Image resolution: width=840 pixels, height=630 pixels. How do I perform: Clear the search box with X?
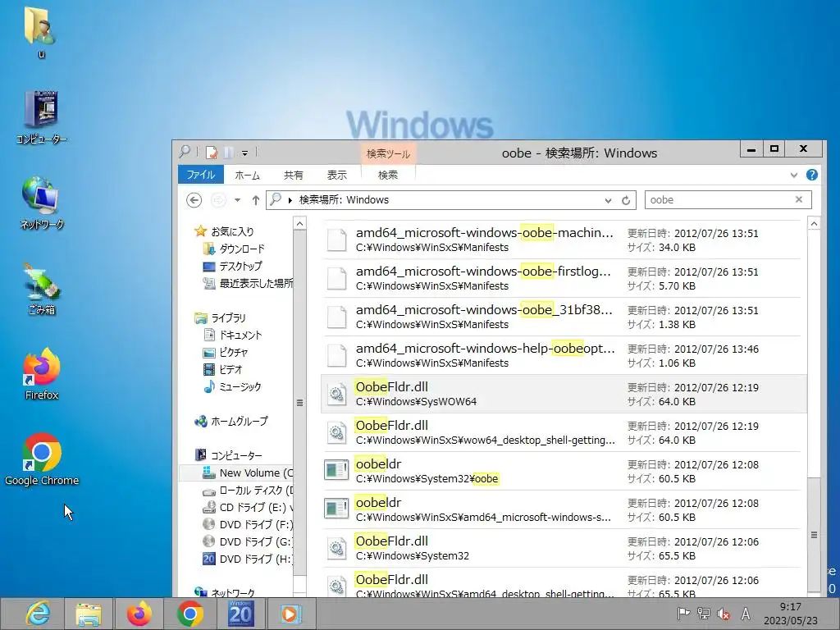[799, 199]
